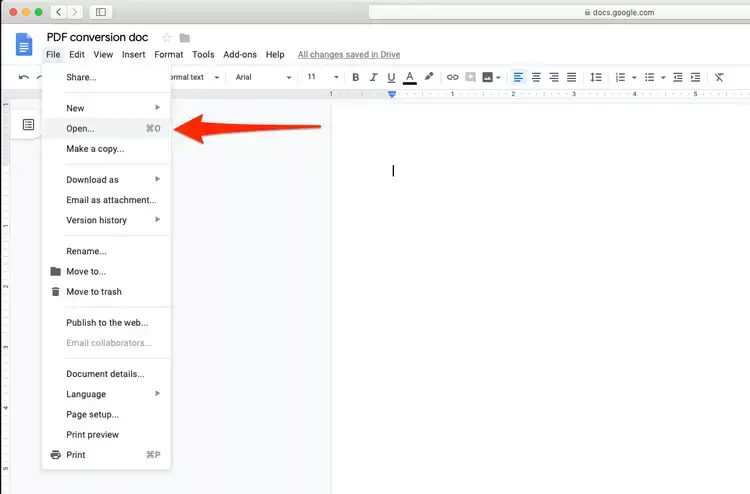Select right align

[x=554, y=77]
